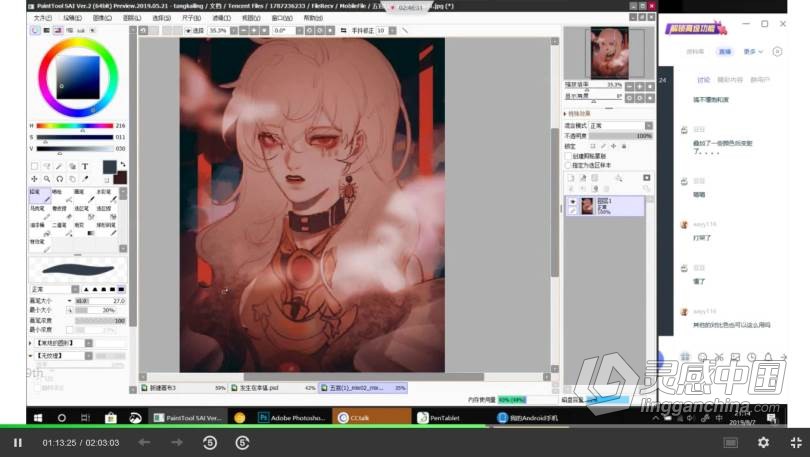810x457 pixels.
Task: Select the Eyedropper color picker tool
Action: point(85,179)
